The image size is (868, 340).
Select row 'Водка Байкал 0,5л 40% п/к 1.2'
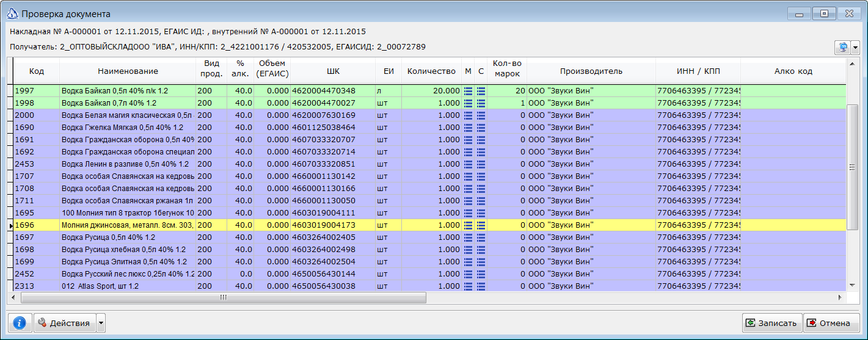(429, 90)
